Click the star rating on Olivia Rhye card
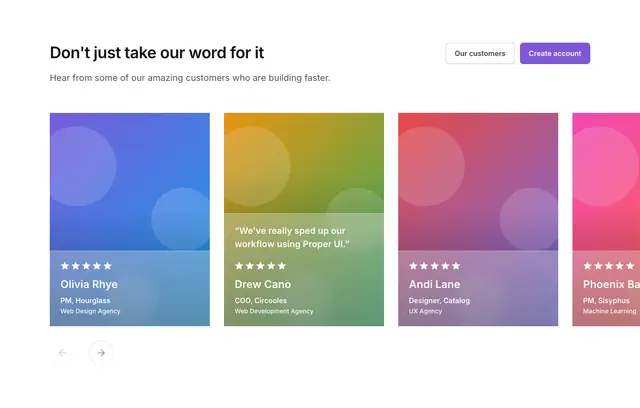Screen dimensions: 640x408 [86, 266]
